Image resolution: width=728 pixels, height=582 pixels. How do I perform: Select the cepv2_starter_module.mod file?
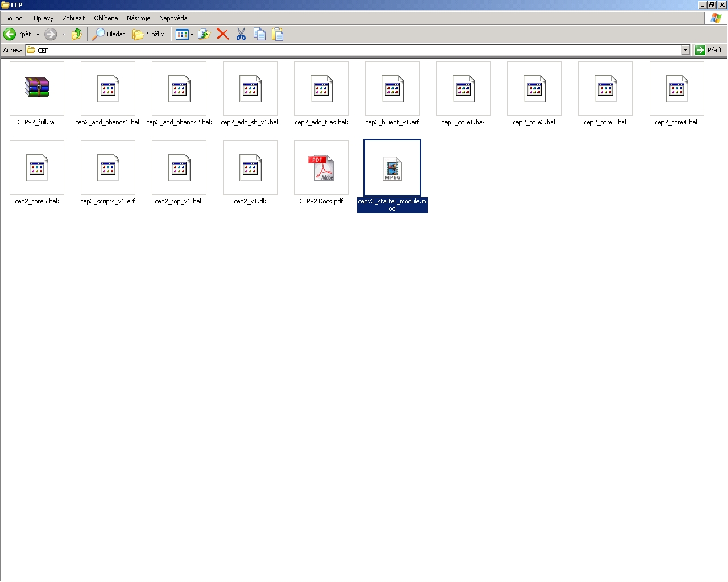coord(392,168)
